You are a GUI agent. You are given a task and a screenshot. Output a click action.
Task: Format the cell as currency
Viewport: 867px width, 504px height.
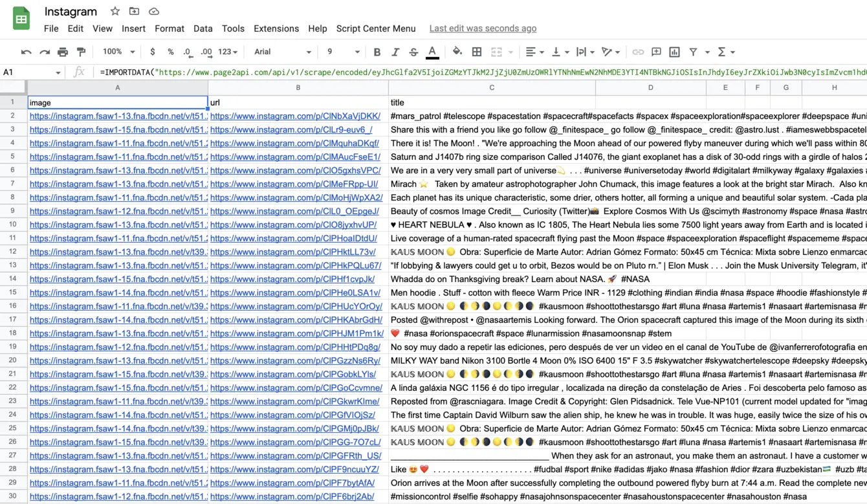coord(153,52)
